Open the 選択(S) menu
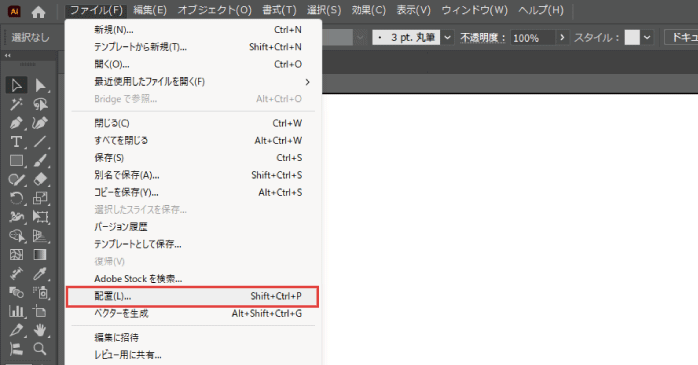This screenshot has height=365, width=698. 324,10
